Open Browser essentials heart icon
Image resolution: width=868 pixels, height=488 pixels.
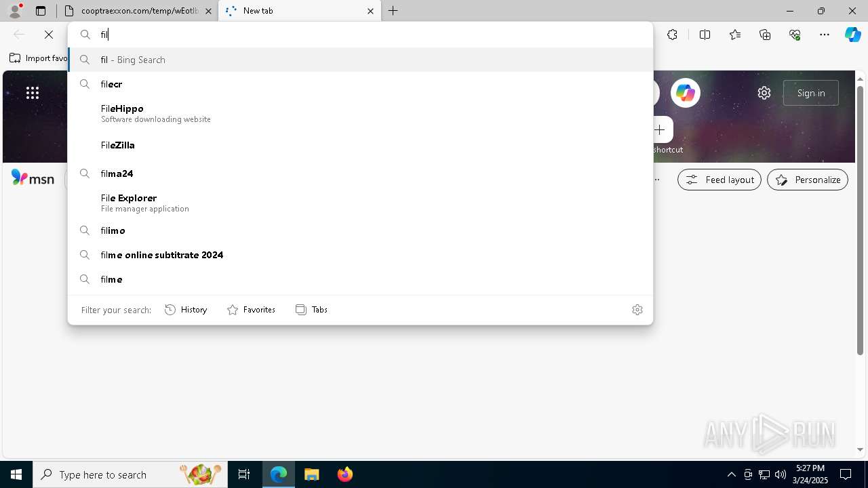[x=795, y=35]
